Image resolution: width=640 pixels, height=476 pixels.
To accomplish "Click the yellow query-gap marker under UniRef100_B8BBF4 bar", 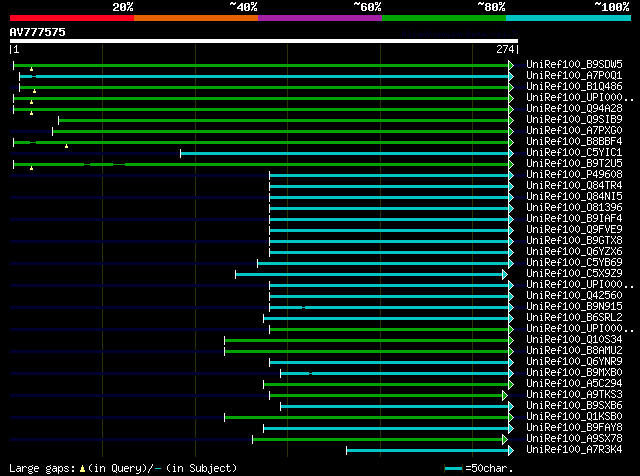I will click(x=66, y=146).
